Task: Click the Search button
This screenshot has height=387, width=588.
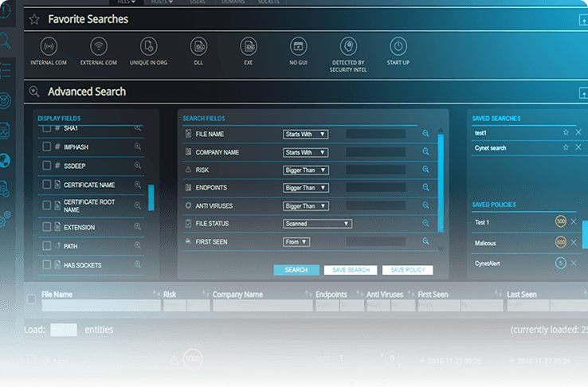Action: tap(296, 270)
